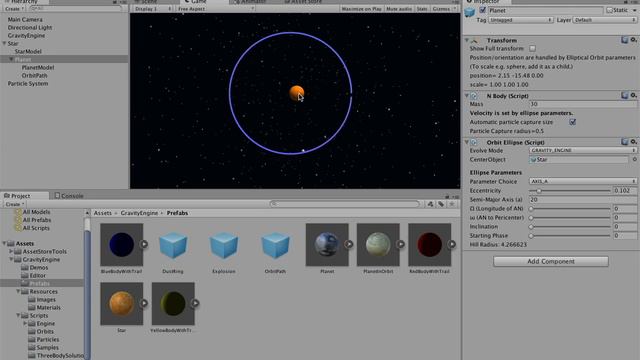Click the Mass input field

(583, 104)
